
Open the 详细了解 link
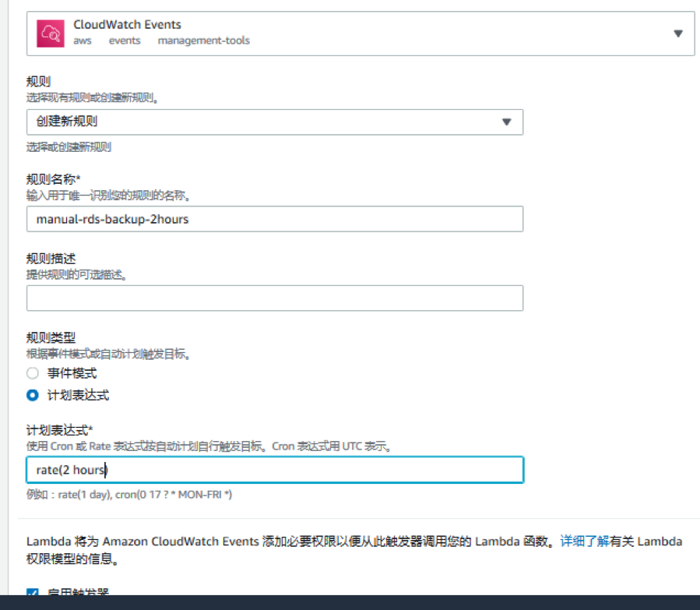(x=585, y=541)
